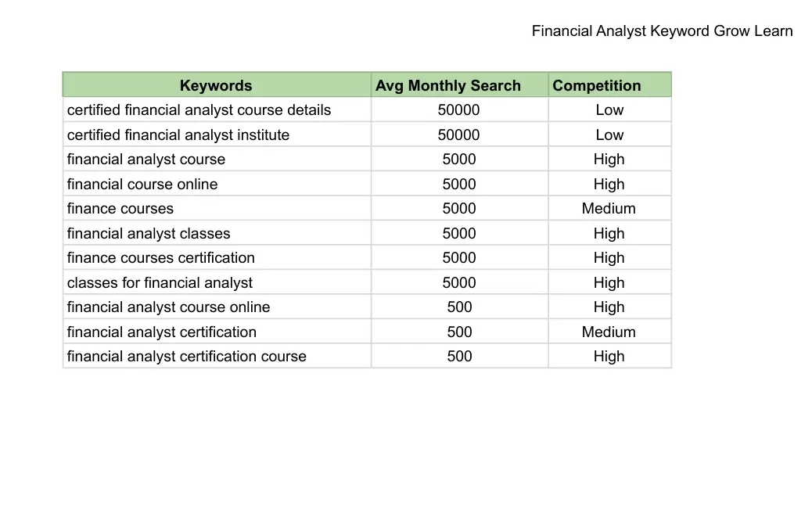This screenshot has height=524, width=812.
Task: Select cell 'certified financial analyst course details'
Action: click(199, 110)
